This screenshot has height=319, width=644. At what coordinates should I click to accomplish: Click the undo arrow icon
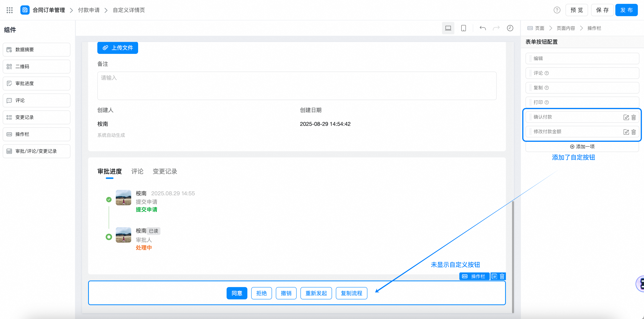coord(482,28)
